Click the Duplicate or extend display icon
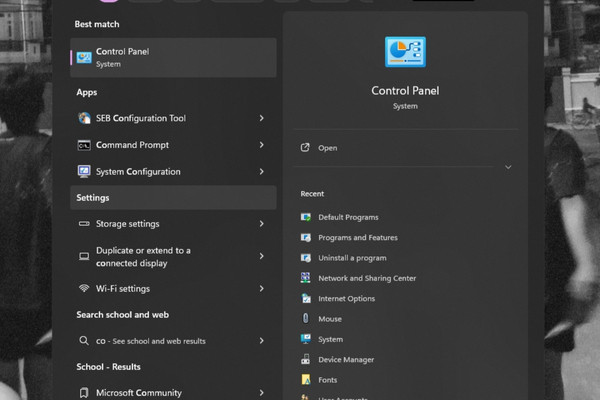Image resolution: width=600 pixels, height=400 pixels. tap(84, 256)
